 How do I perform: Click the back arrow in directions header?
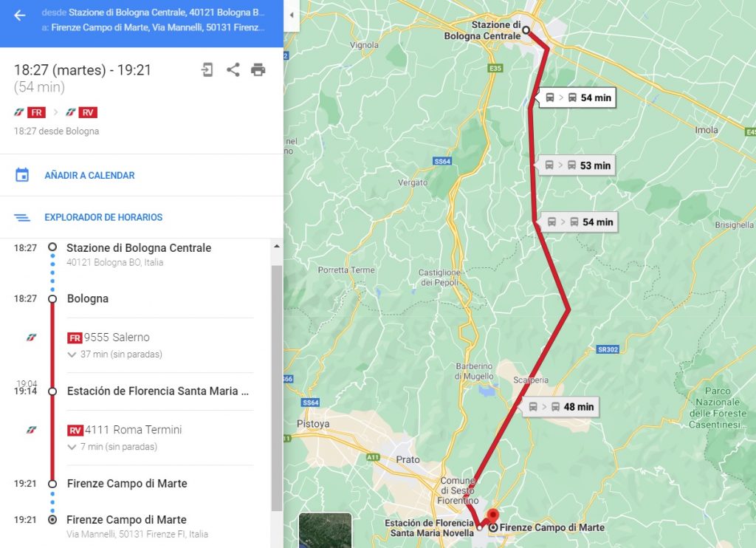click(20, 16)
